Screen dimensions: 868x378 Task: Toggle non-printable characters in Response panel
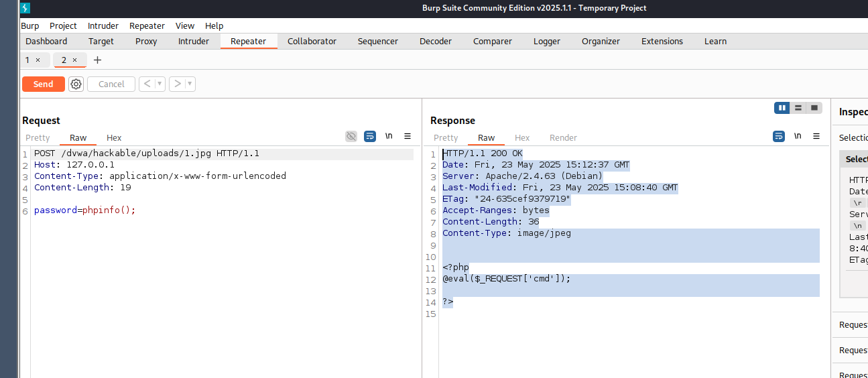tap(798, 136)
